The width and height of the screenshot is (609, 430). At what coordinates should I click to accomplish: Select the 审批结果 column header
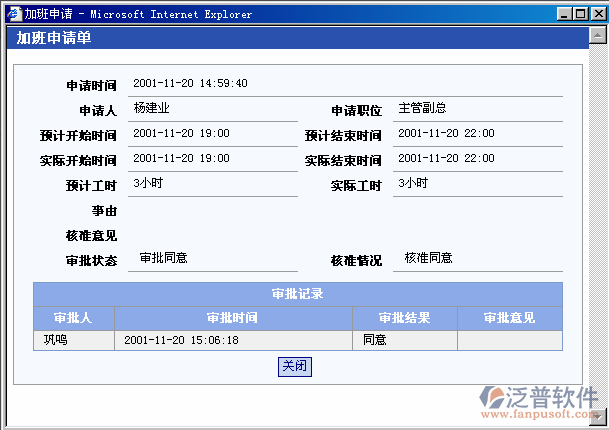[x=404, y=318]
